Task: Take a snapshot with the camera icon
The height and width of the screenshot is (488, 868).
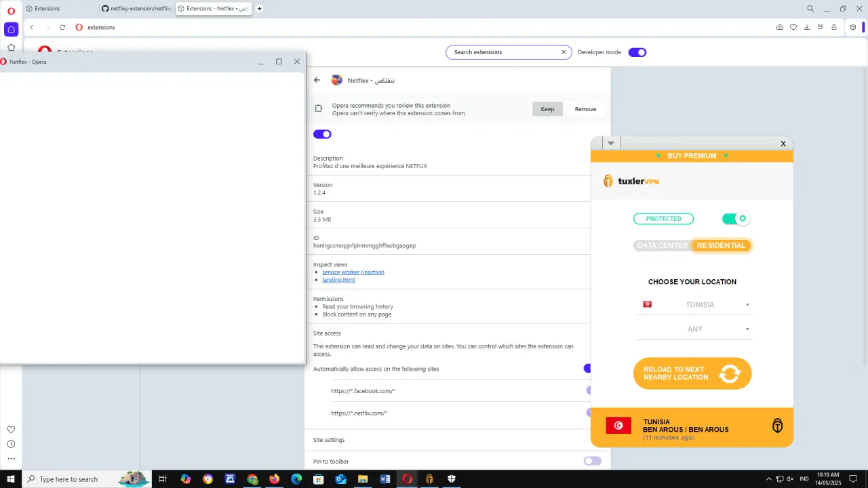Action: point(780,27)
